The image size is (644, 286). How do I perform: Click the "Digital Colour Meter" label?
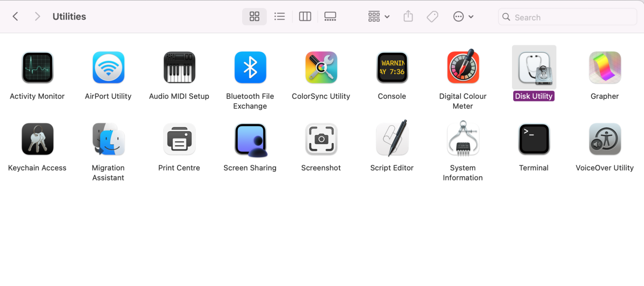click(x=463, y=101)
